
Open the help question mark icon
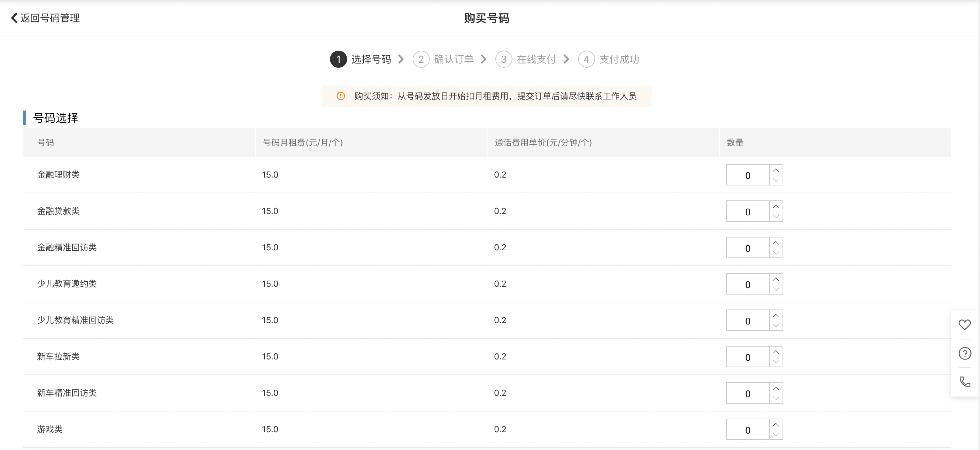(x=964, y=353)
